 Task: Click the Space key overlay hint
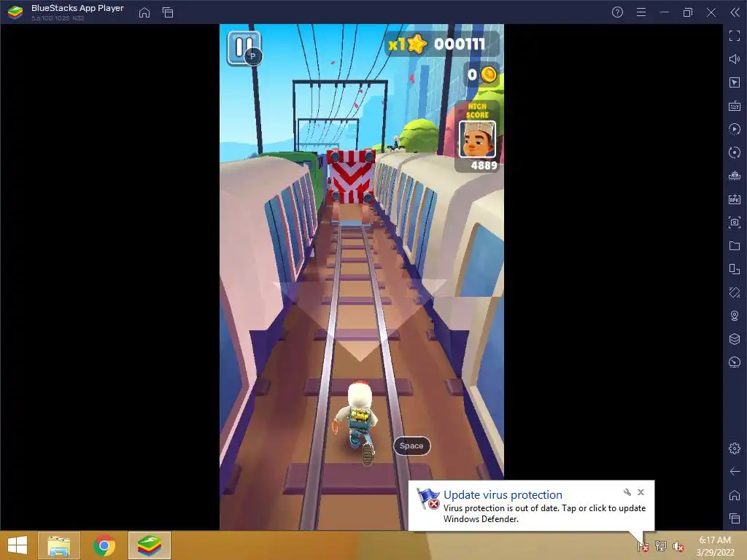click(411, 446)
